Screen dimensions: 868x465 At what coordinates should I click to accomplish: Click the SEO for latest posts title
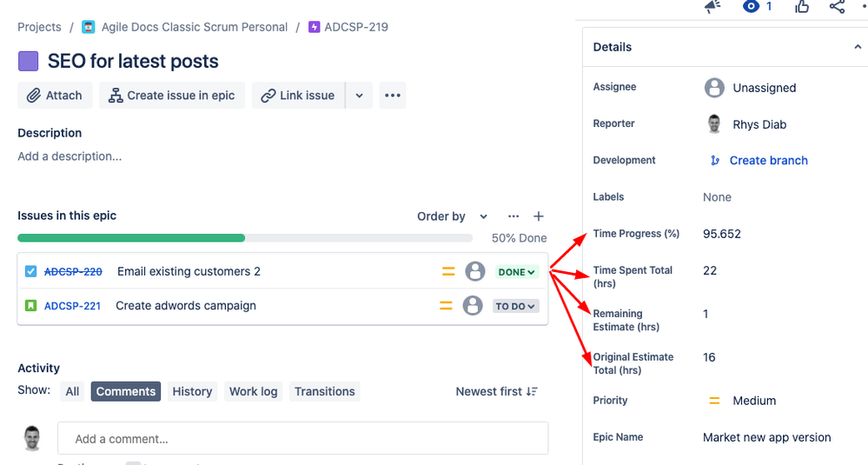133,61
